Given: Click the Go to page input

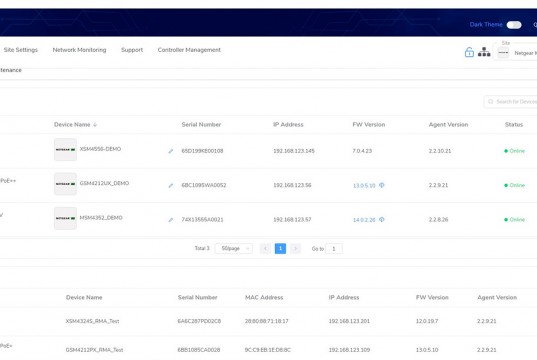Looking at the screenshot, I should 334,249.
